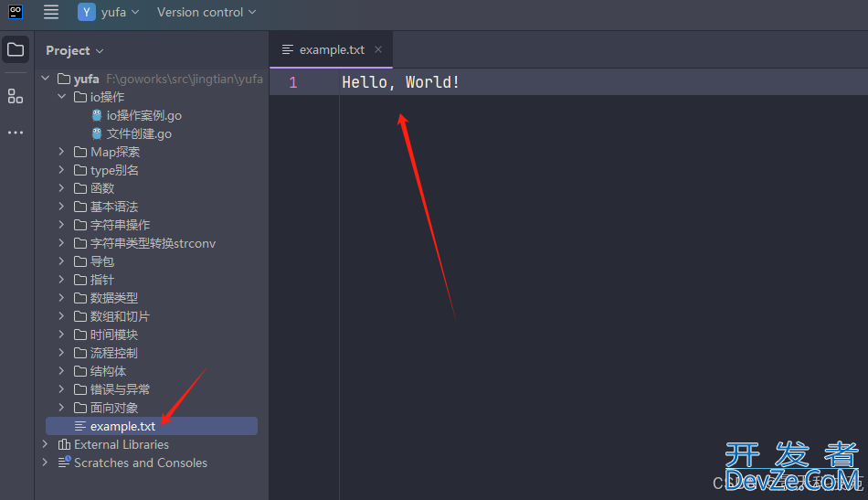The width and height of the screenshot is (868, 500).
Task: Open the Structure tool window icon
Action: tap(16, 96)
